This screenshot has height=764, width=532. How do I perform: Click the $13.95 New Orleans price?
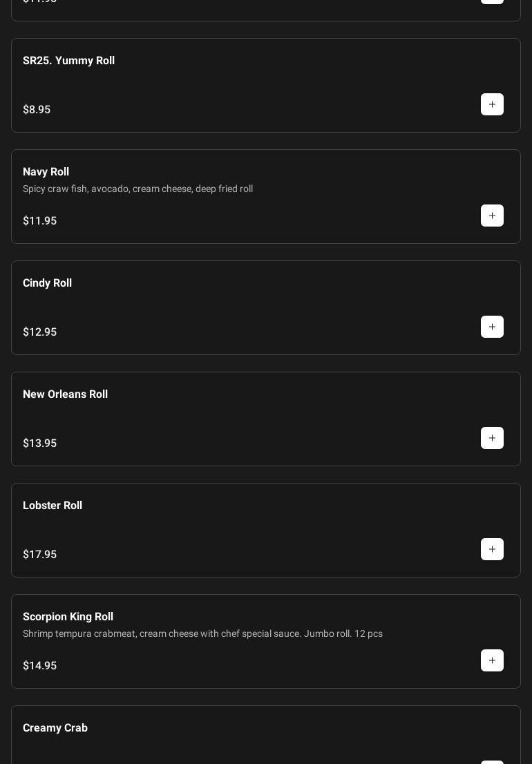39,443
